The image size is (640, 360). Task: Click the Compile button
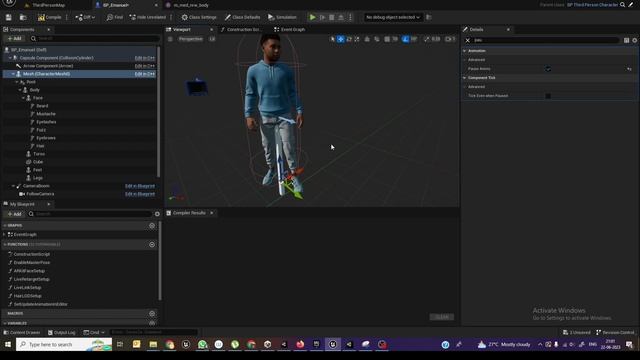[49, 17]
